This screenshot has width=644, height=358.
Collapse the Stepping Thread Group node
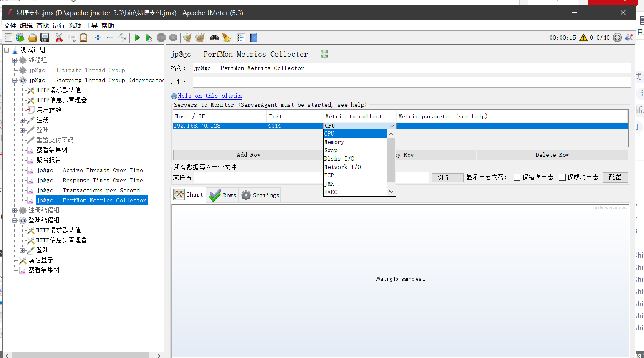pos(15,80)
